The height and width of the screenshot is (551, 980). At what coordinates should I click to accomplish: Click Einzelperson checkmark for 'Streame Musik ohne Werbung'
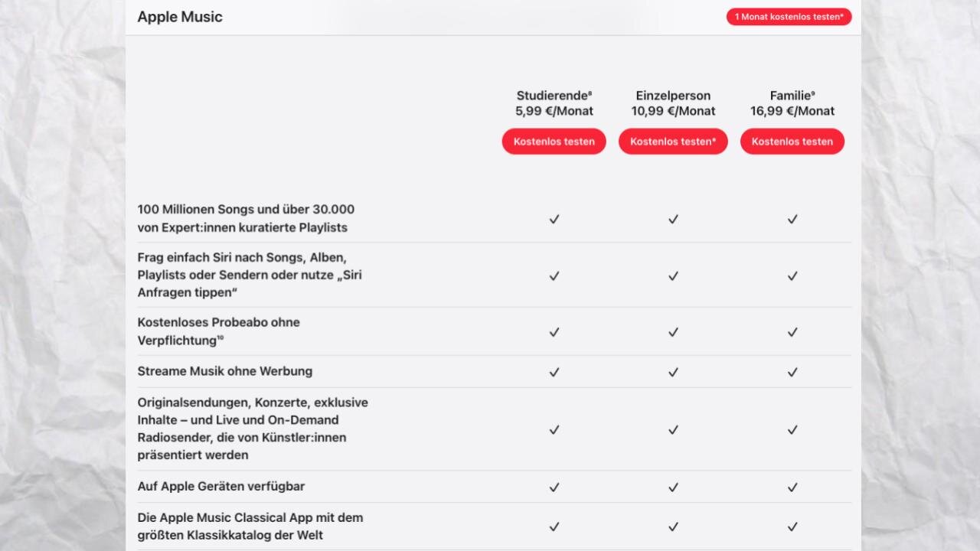click(x=673, y=372)
